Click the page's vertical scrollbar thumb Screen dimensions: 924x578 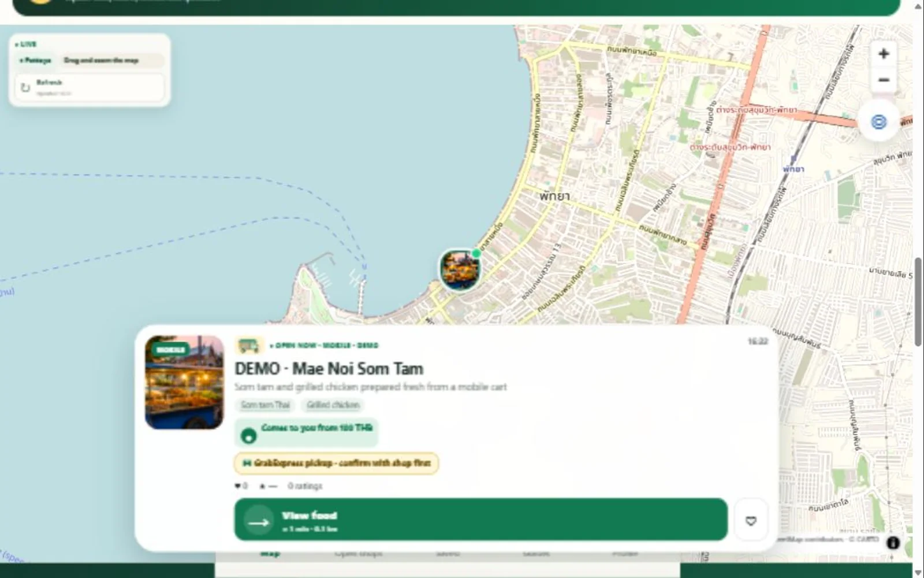[x=918, y=302]
